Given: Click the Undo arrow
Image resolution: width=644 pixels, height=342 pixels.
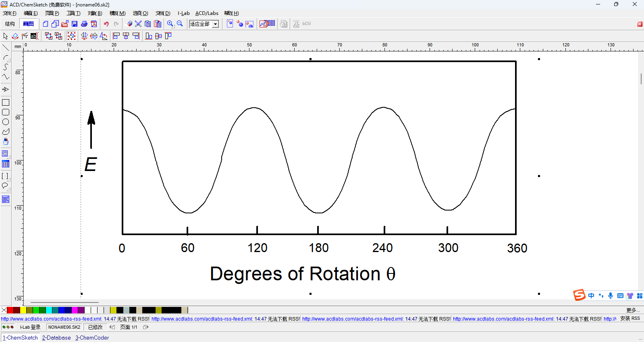Looking at the screenshot, I should [x=106, y=24].
